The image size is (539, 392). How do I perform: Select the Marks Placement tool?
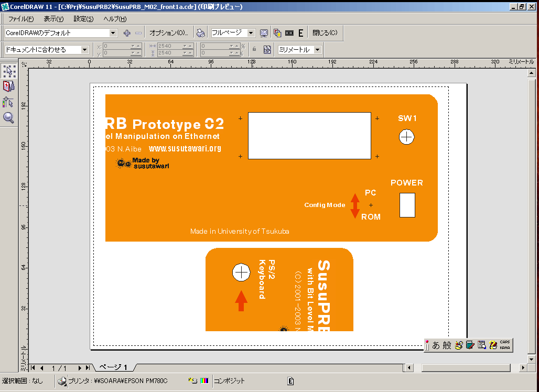(x=8, y=102)
